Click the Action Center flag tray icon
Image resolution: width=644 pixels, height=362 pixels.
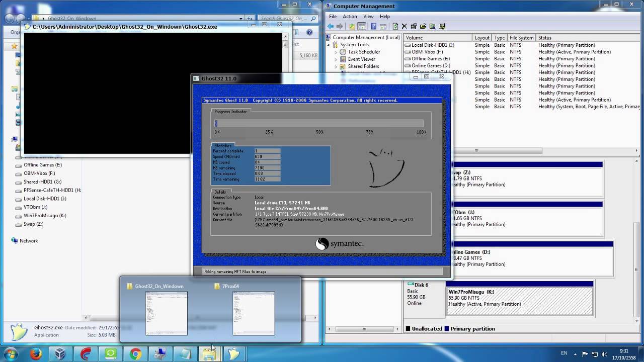click(585, 354)
